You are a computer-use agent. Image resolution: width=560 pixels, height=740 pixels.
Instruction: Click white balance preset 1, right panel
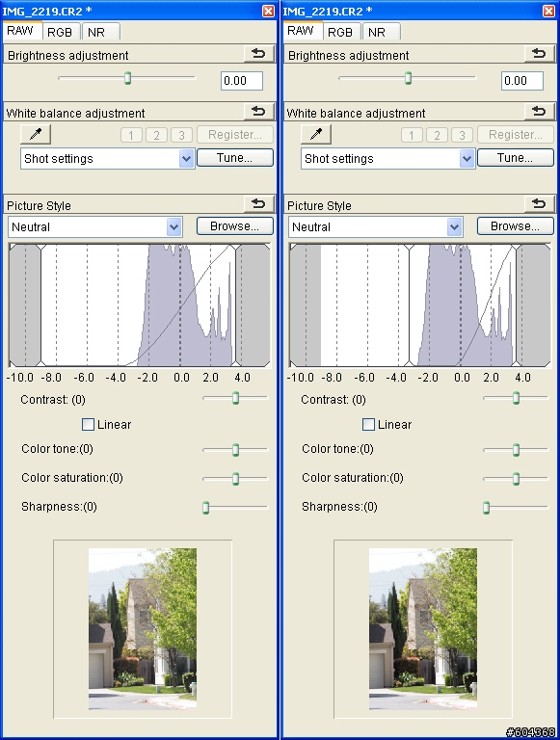[x=412, y=136]
